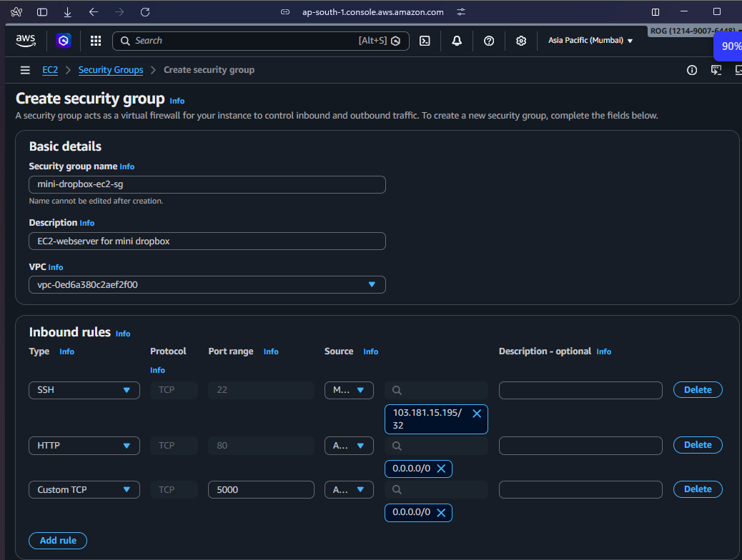742x560 pixels.
Task: Click the port range field showing 5000
Action: tap(261, 490)
